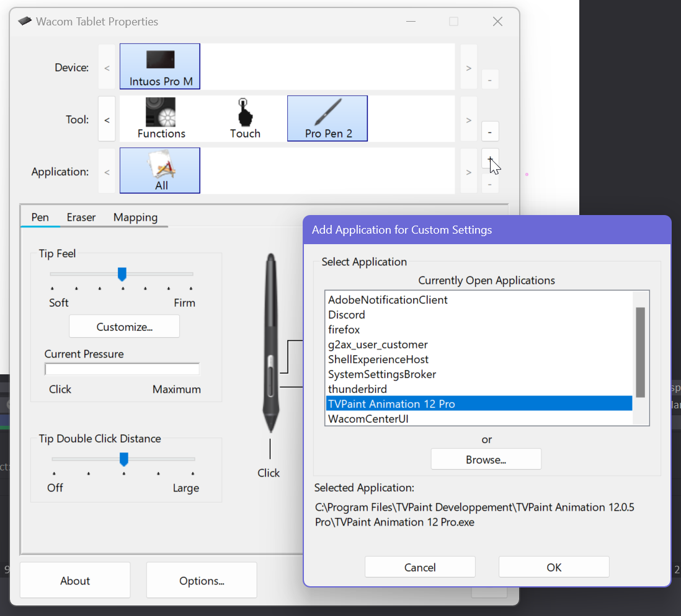Screen dimensions: 681x616
Task: Cancel the Add Application dialog
Action: pyautogui.click(x=420, y=567)
